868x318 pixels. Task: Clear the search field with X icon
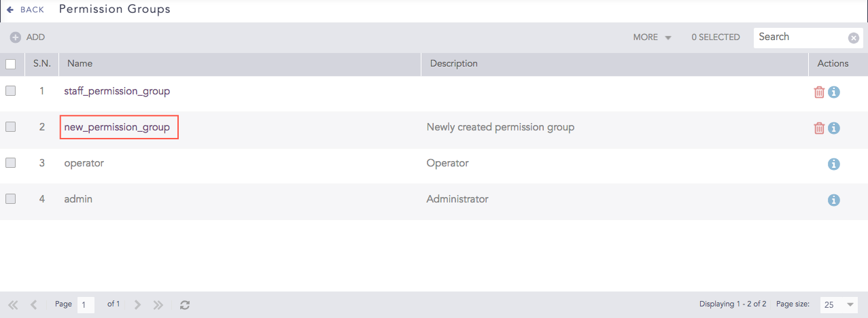(x=854, y=38)
